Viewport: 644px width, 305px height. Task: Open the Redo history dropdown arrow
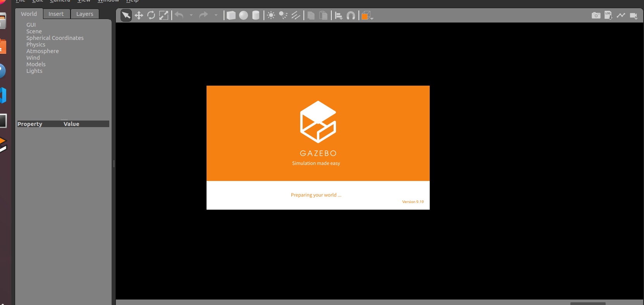216,16
